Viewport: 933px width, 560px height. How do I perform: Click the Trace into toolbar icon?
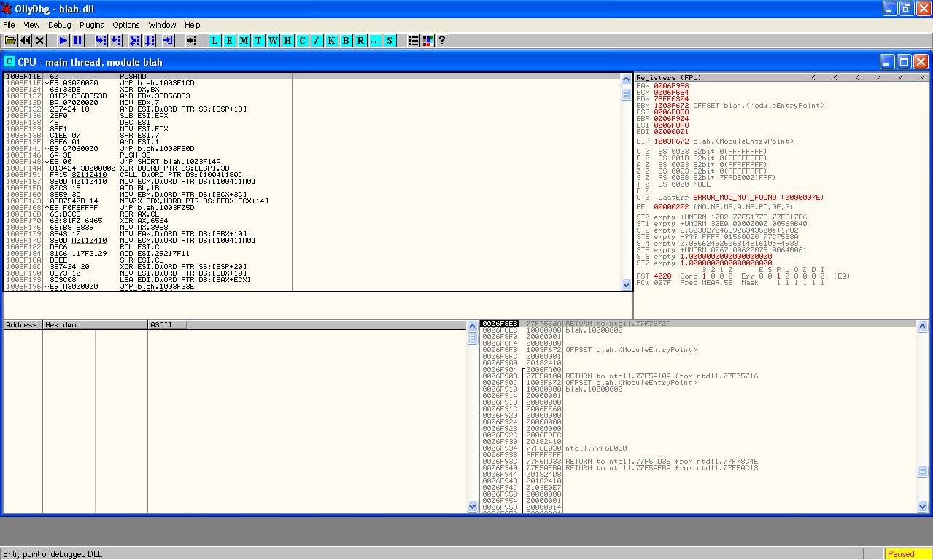coord(135,41)
